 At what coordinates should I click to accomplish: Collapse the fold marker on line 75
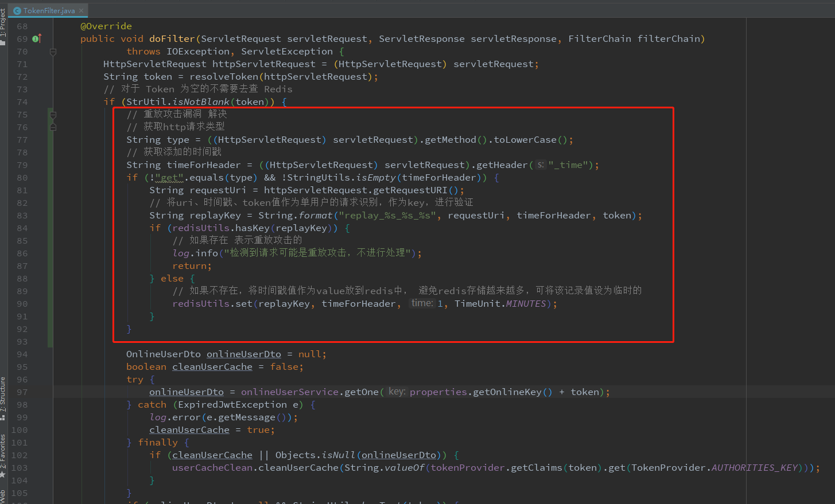[x=53, y=115]
